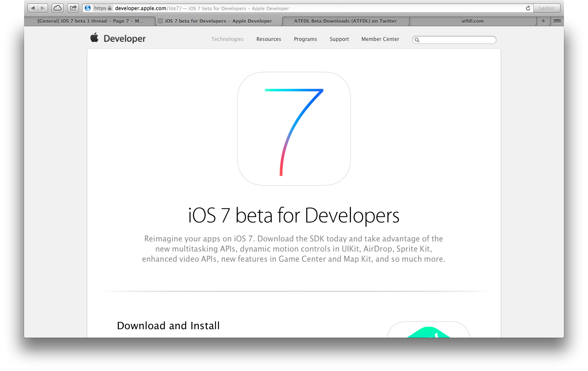This screenshot has width=588, height=371.
Task: Close the iOS 7 beta for Developers tab
Action: 160,21
